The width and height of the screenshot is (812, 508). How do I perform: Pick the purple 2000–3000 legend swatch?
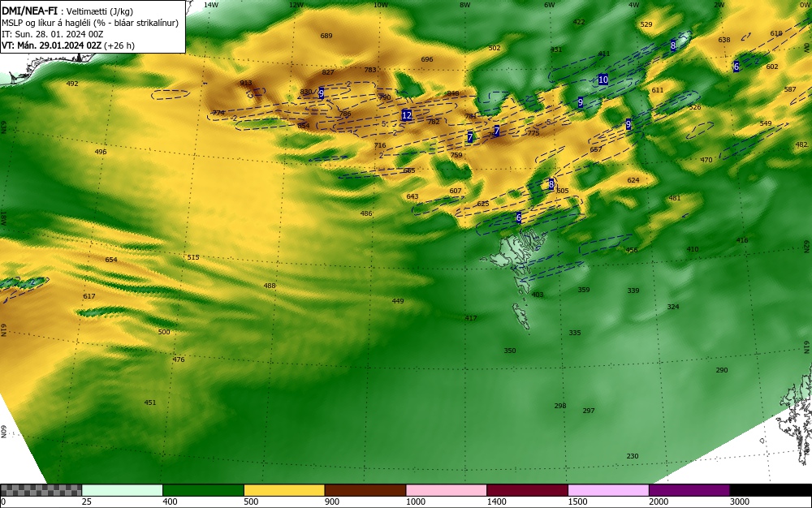(689, 490)
